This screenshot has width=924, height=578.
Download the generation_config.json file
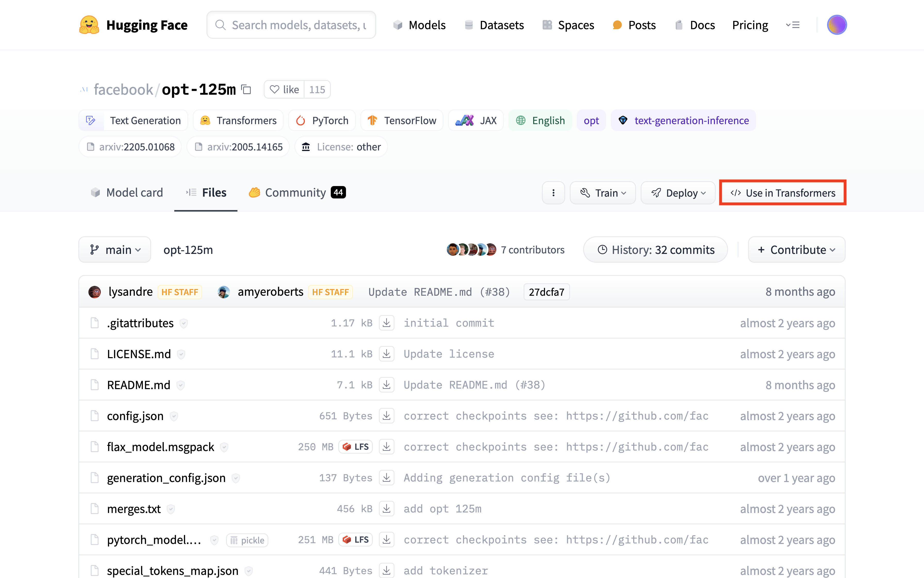[386, 478]
